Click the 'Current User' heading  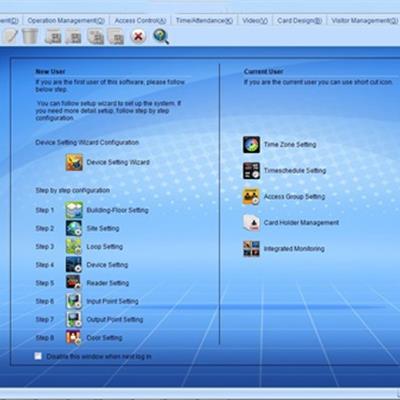(263, 72)
